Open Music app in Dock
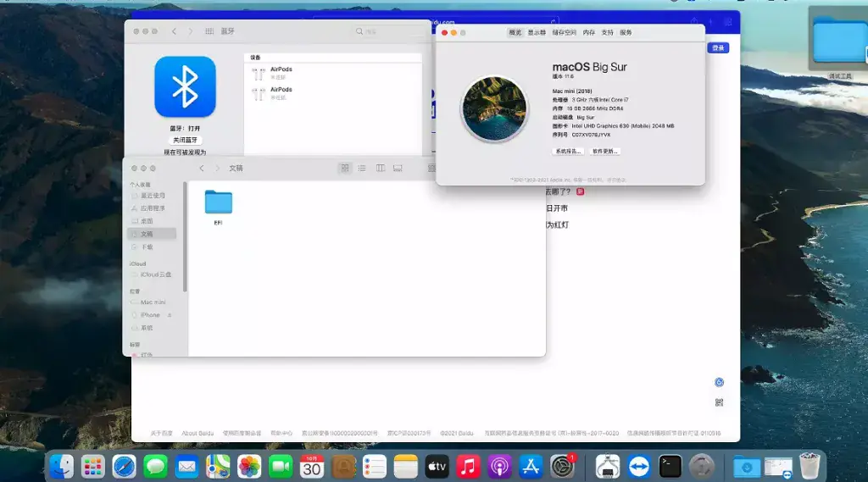The image size is (868, 482). pyautogui.click(x=468, y=467)
